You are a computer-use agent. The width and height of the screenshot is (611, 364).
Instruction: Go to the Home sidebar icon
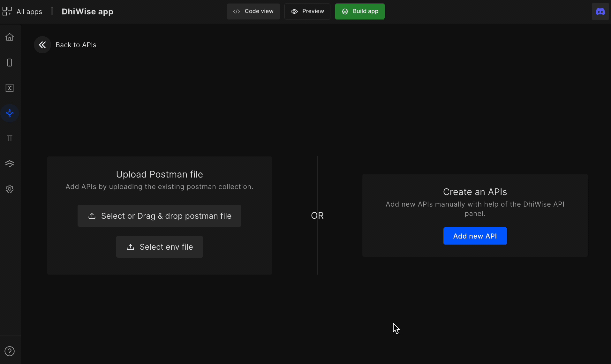10,37
